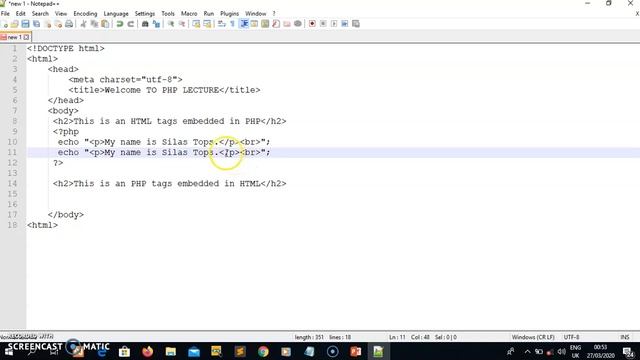Cut selection with the scissors icon

[83, 24]
